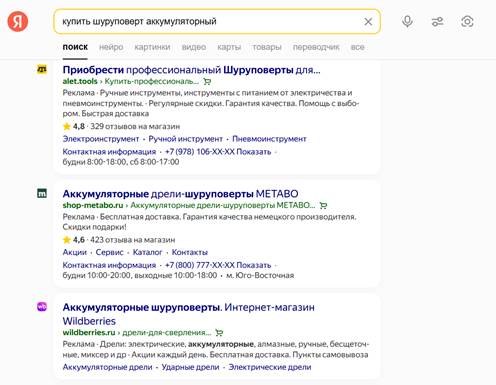Open 'Электрические дрели' sitelink
Screen dimensions: 496x385
point(270,367)
